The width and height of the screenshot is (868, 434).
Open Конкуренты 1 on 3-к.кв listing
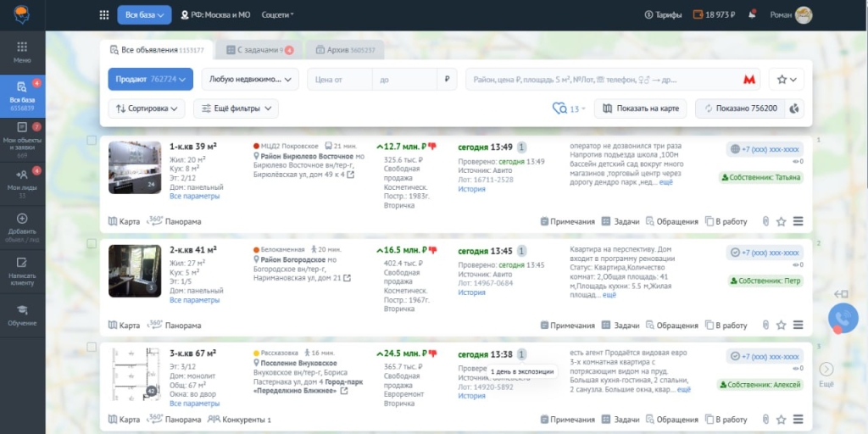pyautogui.click(x=240, y=420)
